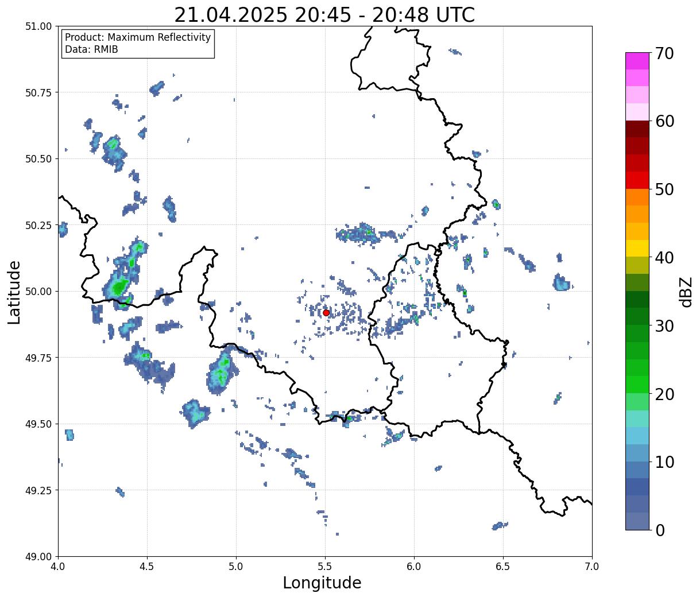Screen dimensions: 700x597
Task: Click the longitude tick label 6.5
Action: click(x=503, y=567)
